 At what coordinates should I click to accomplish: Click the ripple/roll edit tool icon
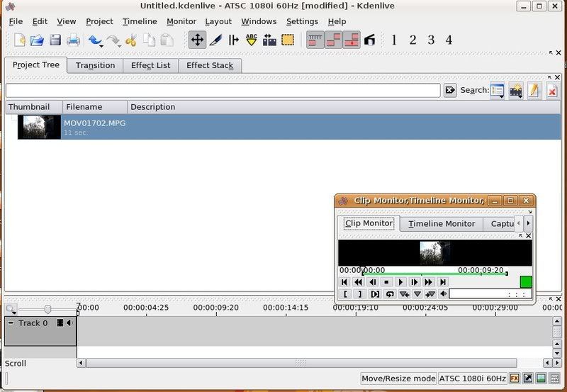269,40
